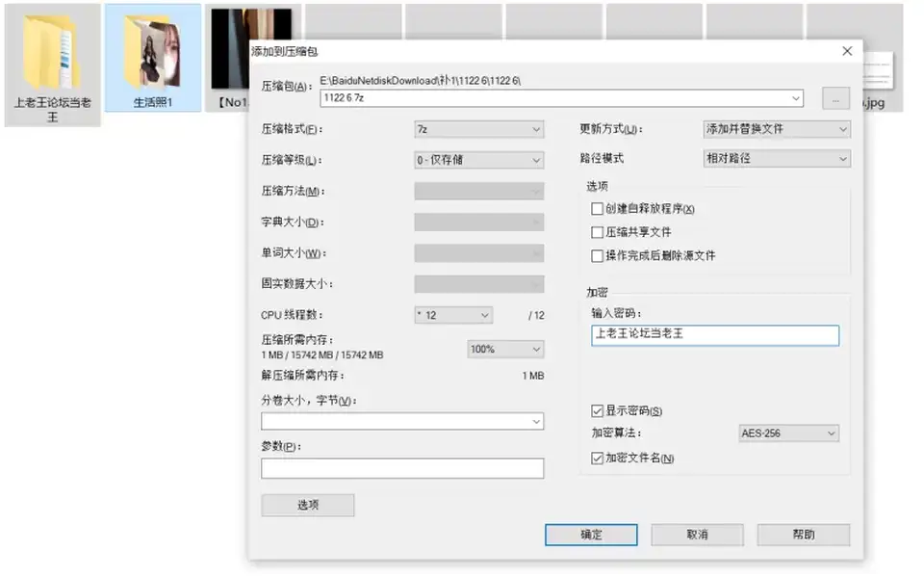This screenshot has height=577, width=924.
Task: Check 操作完成后删除源文件 option
Action: pos(597,256)
